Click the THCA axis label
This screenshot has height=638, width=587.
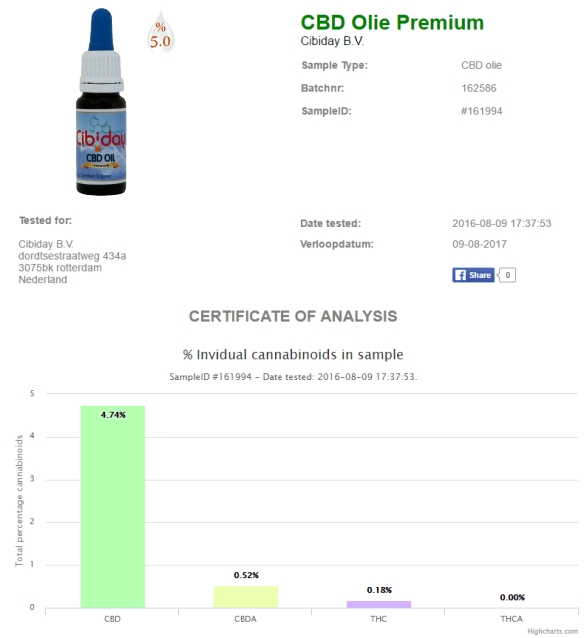pyautogui.click(x=511, y=619)
